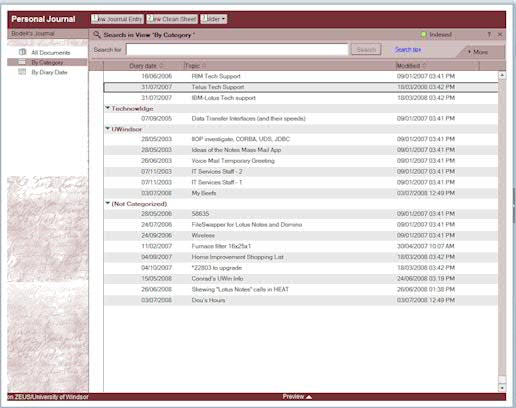
Task: Click the Search button
Action: (x=366, y=50)
